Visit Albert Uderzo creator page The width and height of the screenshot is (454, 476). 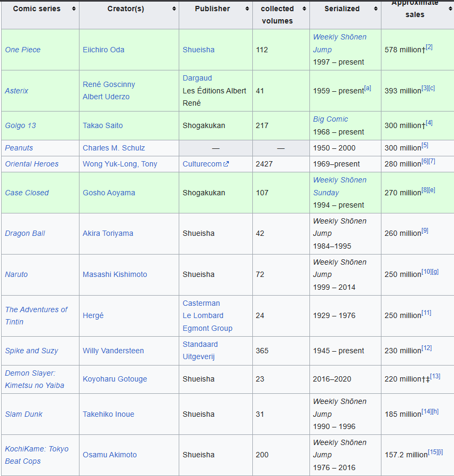coord(106,97)
